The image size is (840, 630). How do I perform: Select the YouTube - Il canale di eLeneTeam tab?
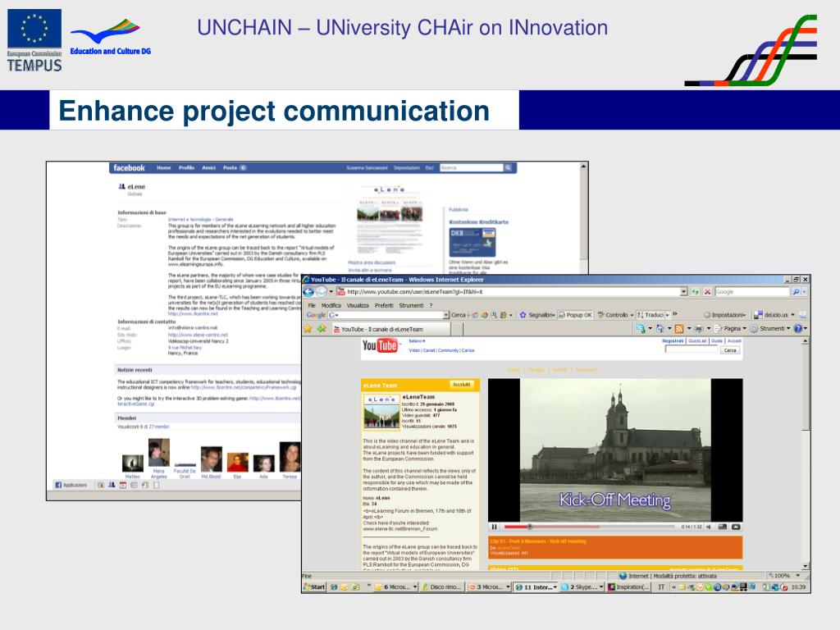(x=390, y=329)
